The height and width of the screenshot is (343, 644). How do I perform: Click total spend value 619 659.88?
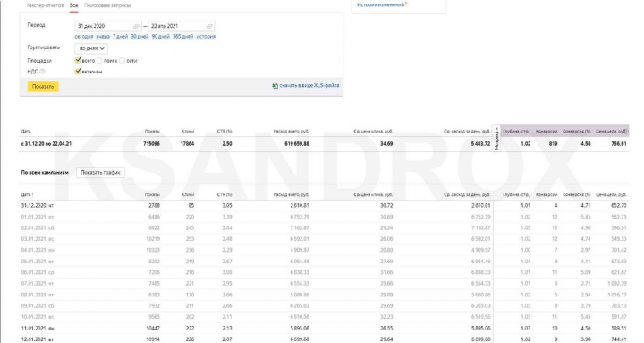(297, 144)
